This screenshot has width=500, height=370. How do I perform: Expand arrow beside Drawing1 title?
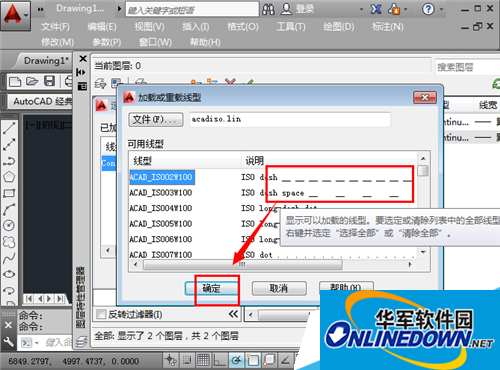[x=120, y=9]
